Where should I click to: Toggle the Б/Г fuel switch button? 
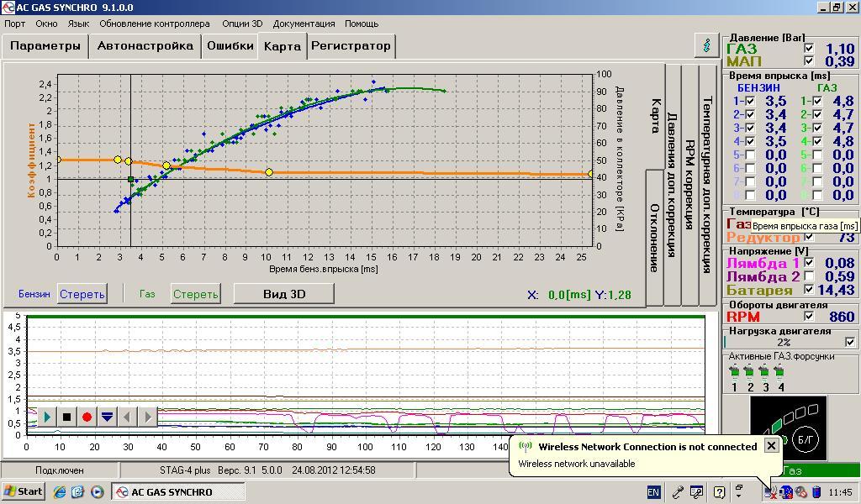pyautogui.click(x=806, y=438)
